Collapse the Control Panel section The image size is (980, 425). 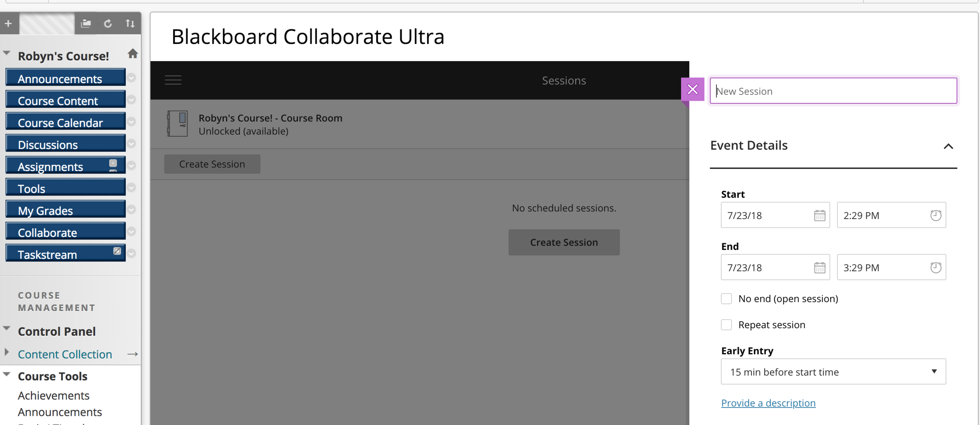(7, 328)
